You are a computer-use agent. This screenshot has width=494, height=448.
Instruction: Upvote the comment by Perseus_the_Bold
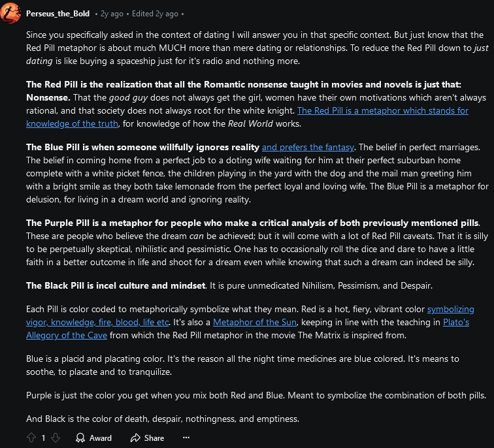pos(31,438)
